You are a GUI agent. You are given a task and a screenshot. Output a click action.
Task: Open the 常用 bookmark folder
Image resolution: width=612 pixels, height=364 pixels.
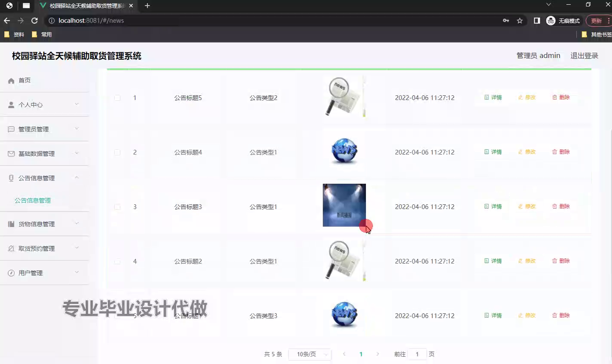(42, 34)
